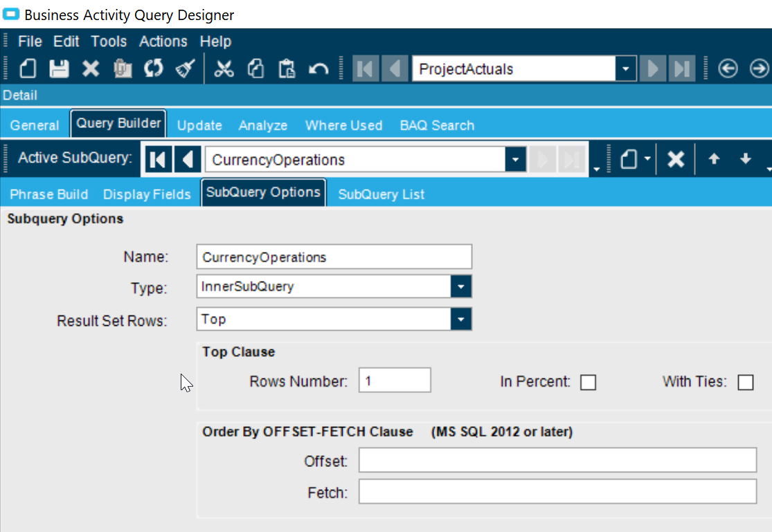
Task: Expand the New SubQuery dropdown arrow
Action: [647, 158]
